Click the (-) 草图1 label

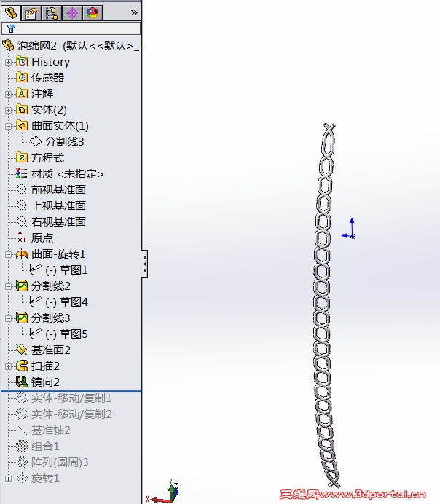(x=66, y=270)
